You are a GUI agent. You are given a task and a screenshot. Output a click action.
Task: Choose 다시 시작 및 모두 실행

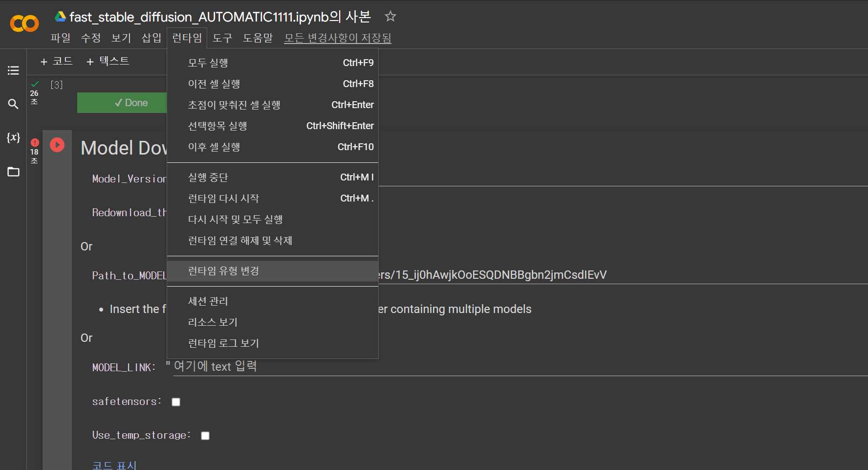[273, 219]
